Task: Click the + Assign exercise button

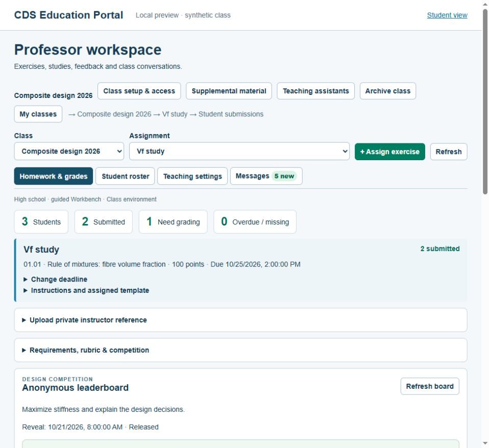Action: click(390, 152)
